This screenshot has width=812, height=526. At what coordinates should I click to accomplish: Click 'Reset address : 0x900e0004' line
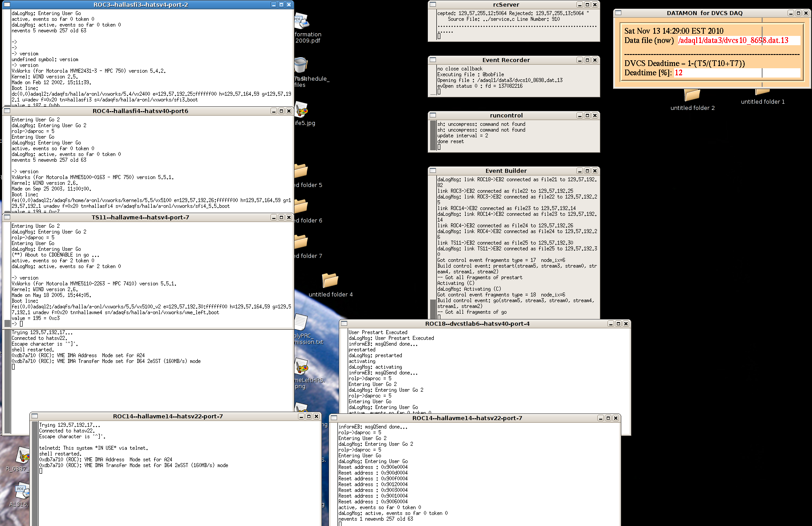373,467
